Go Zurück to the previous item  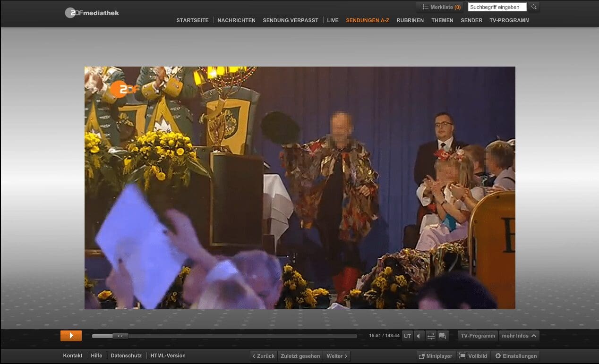pos(264,356)
